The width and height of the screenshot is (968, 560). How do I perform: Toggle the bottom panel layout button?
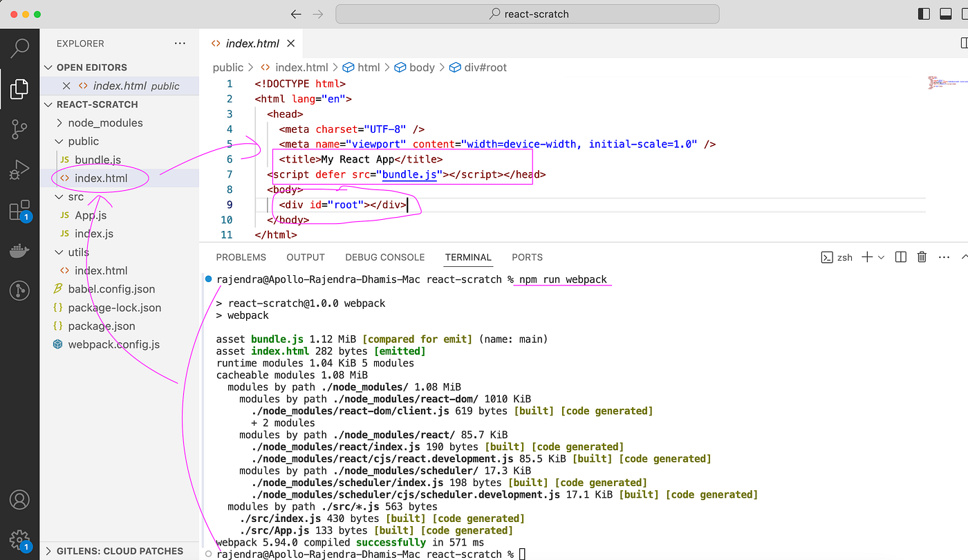tap(945, 14)
